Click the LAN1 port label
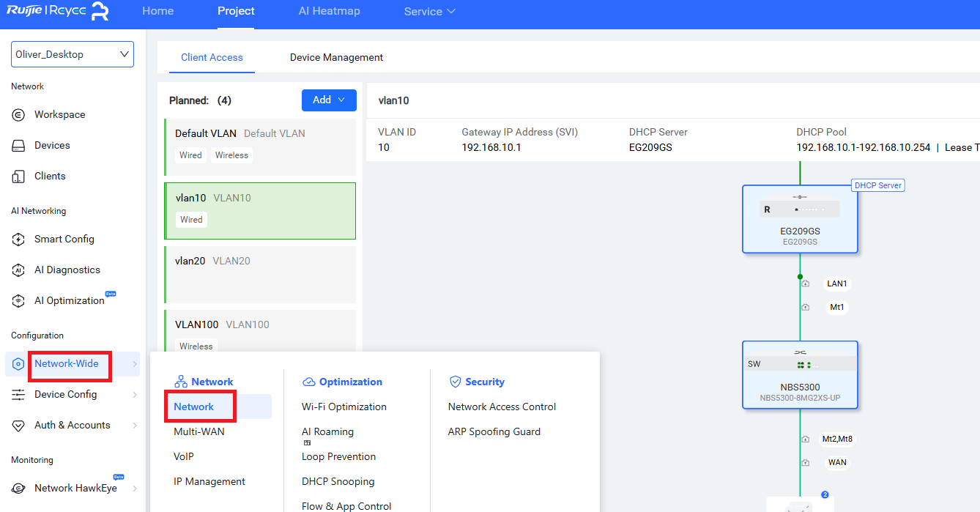Viewport: 980px width, 512px height. pyautogui.click(x=836, y=283)
